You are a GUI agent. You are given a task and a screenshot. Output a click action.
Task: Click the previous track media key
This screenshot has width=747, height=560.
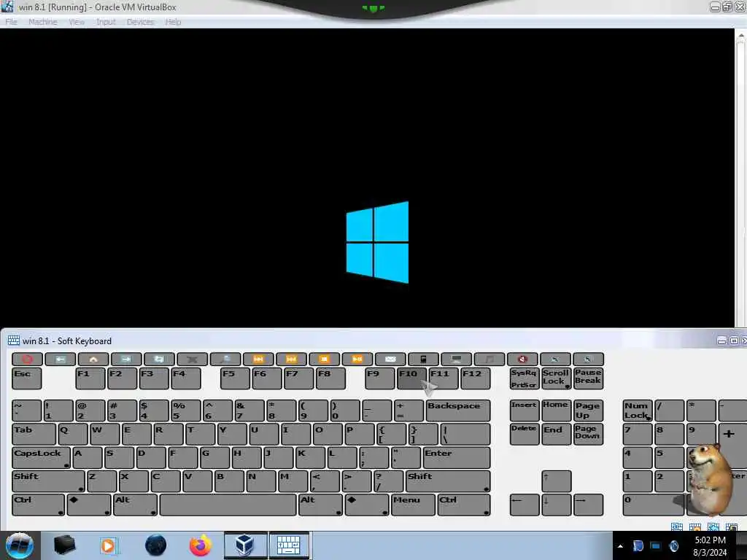pos(258,359)
